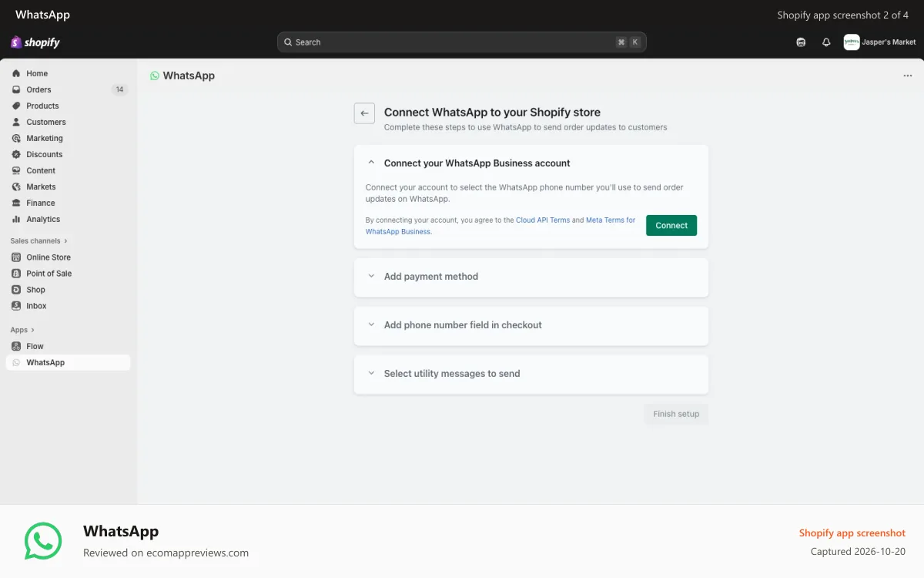Click the Flow app icon
This screenshot has height=578, width=924.
pos(16,346)
